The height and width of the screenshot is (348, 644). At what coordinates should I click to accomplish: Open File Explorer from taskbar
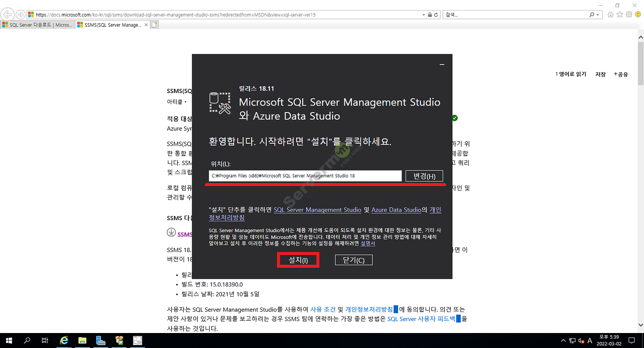(x=82, y=340)
